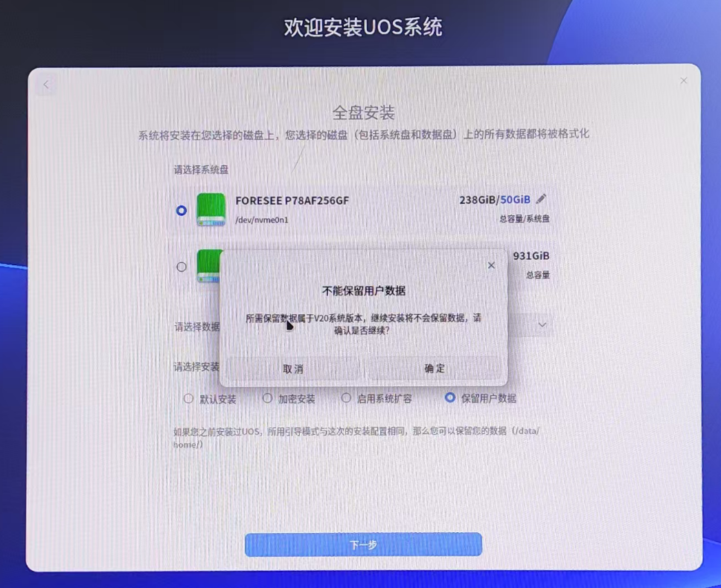Click the 238GiB total capacity text
Image resolution: width=721 pixels, height=588 pixels.
point(477,199)
